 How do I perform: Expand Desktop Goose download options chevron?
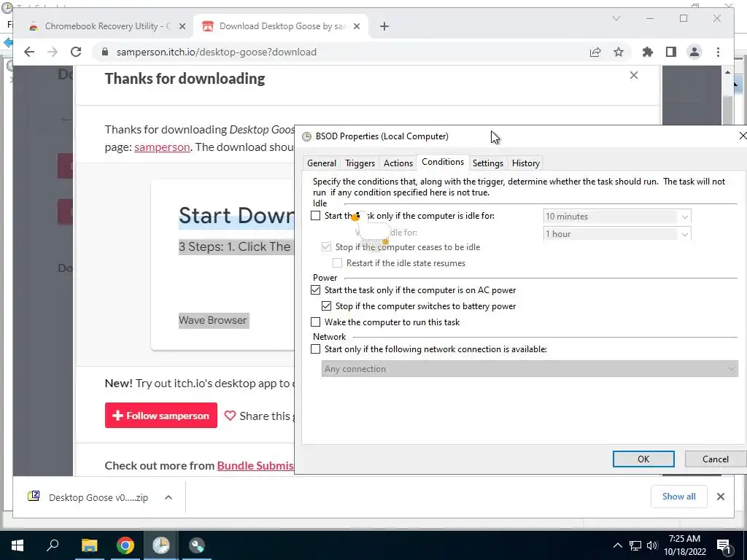pos(169,497)
